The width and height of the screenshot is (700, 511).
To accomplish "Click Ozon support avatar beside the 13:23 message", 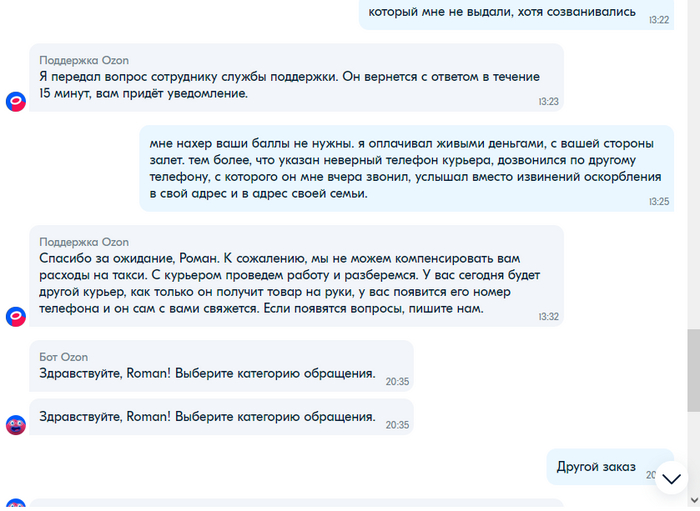I will coord(16,102).
